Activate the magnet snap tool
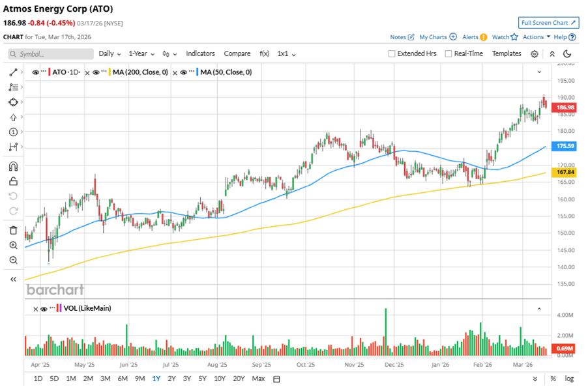Screen dimensions: 588x389 click(13, 166)
